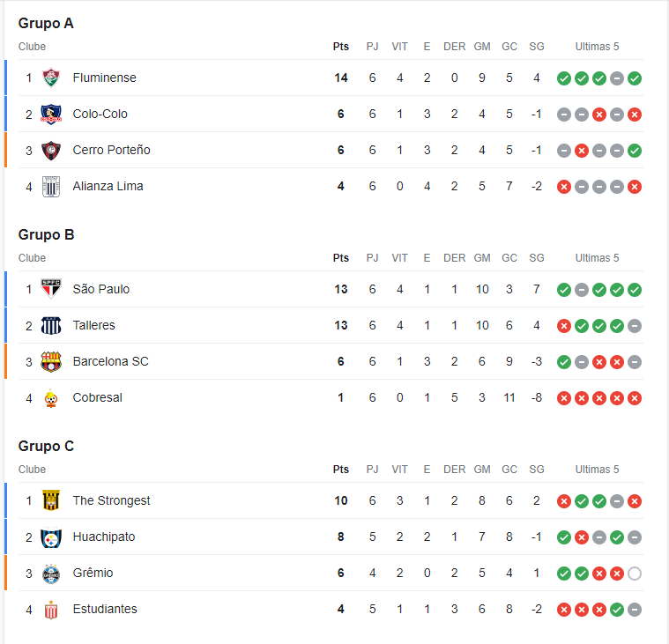Click The Strongest club crest
This screenshot has height=644, width=669.
coord(51,500)
